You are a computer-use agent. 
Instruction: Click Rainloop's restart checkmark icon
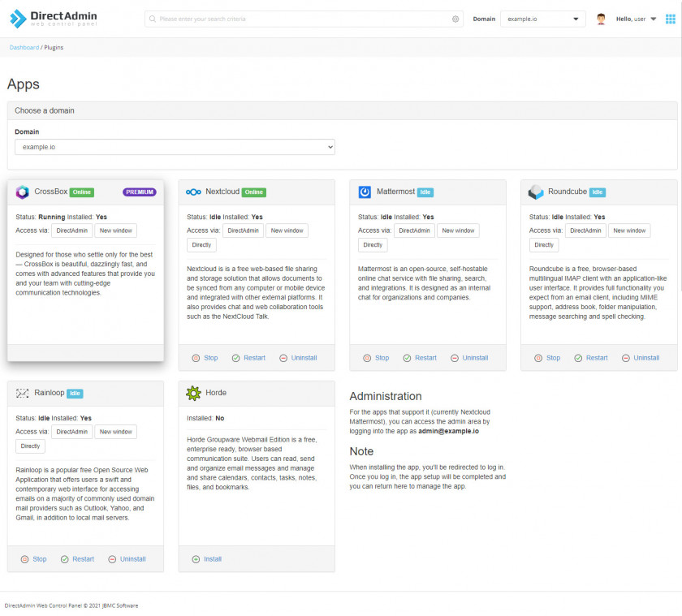(64, 559)
